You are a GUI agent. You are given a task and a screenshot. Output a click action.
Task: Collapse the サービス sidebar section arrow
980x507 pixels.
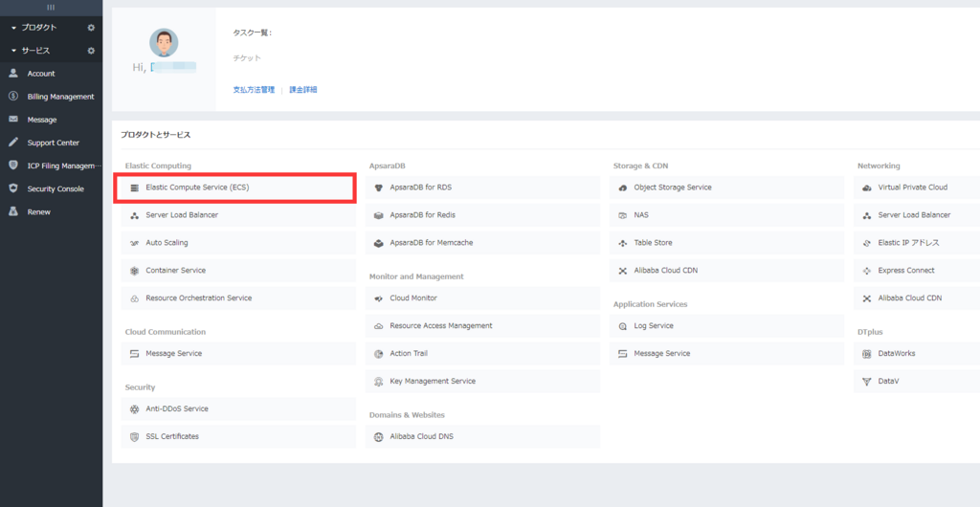point(13,51)
